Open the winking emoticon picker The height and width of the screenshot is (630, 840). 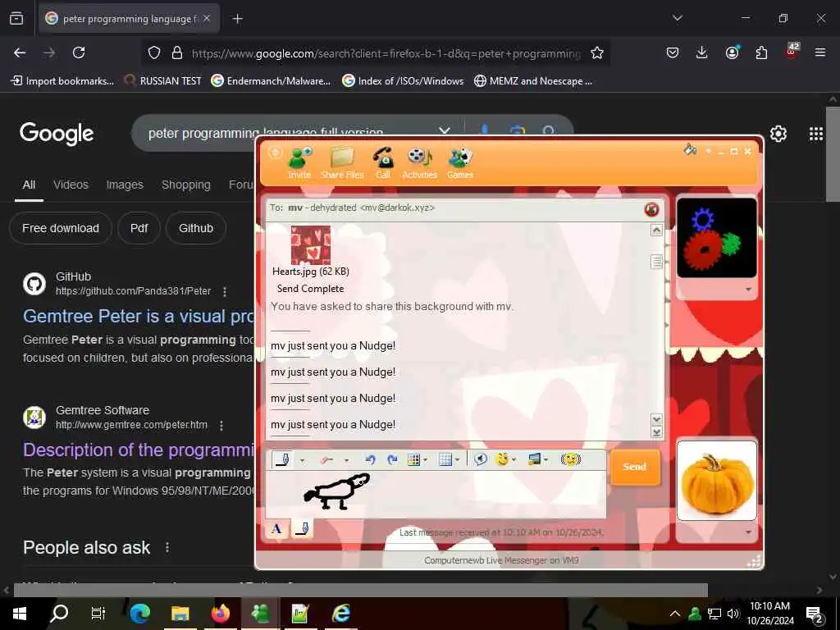point(502,459)
